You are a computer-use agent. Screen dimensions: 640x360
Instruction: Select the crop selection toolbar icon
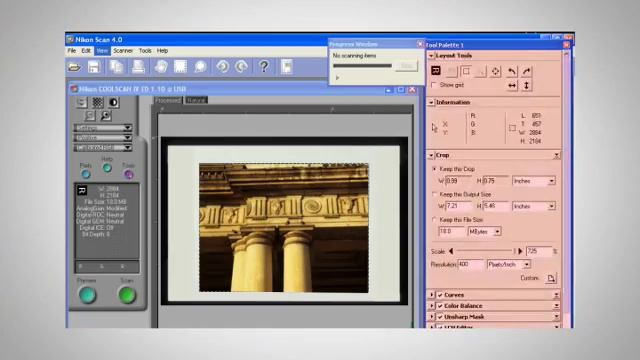[180, 67]
